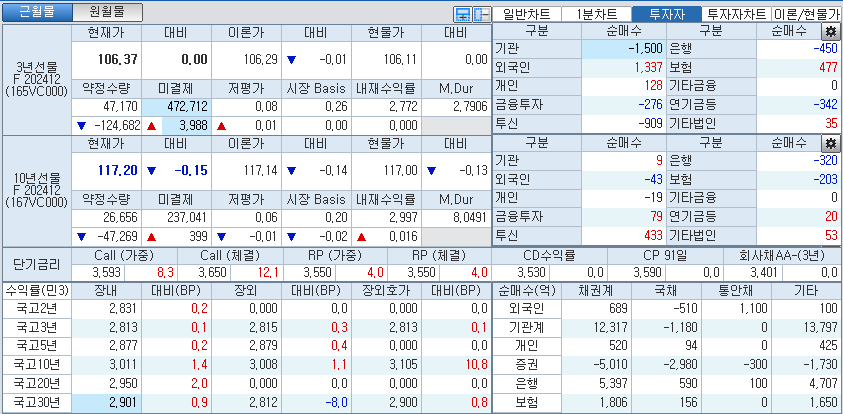
Task: Click the 10년선물 F 202412 label
Action: point(37,190)
